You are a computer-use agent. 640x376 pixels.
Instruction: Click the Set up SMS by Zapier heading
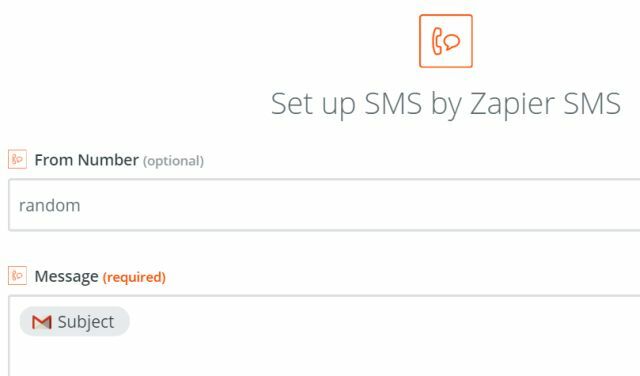pos(446,104)
